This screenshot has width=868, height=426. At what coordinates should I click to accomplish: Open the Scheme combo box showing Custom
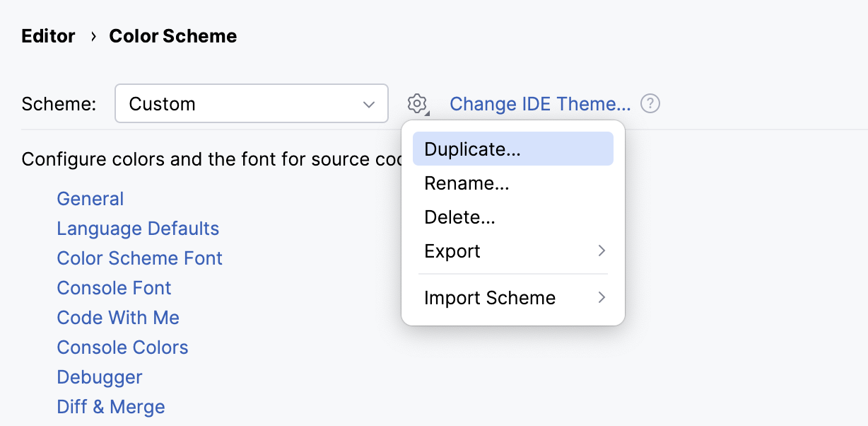coord(251,103)
